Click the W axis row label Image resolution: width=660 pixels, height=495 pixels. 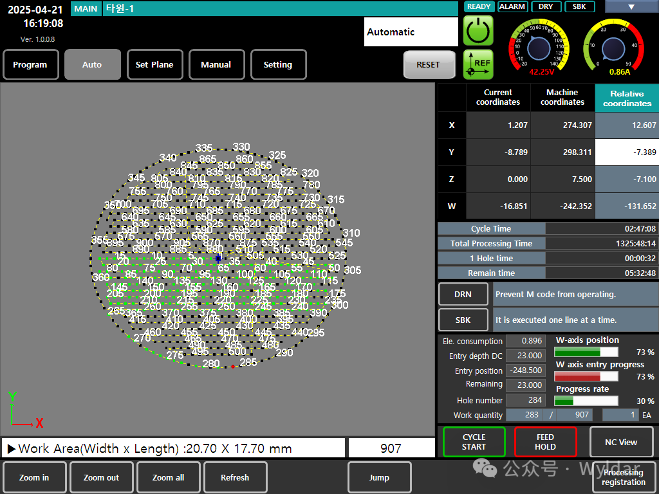tap(452, 206)
